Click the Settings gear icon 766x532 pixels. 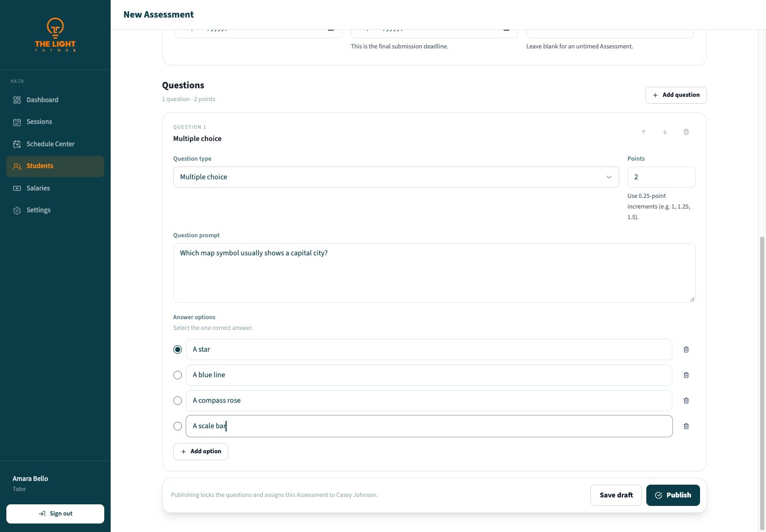(17, 210)
